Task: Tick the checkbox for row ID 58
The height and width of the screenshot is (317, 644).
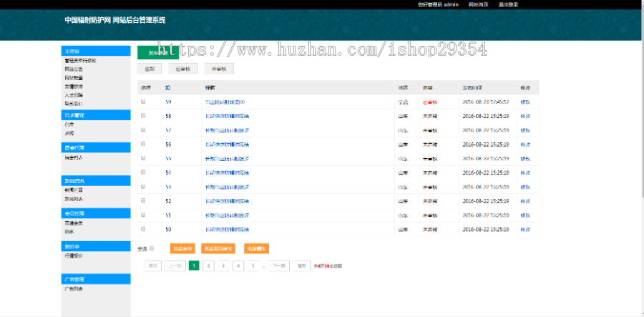Action: tap(143, 116)
